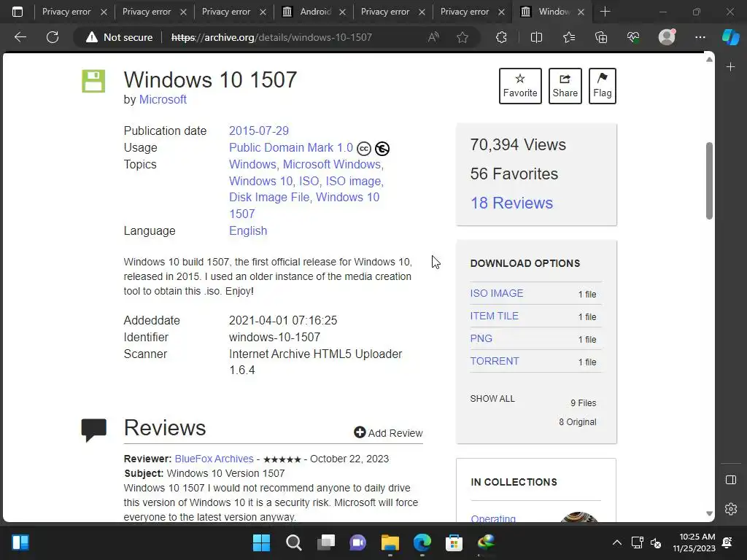Click the public domain mark icon
Image resolution: width=747 pixels, height=560 pixels.
(x=382, y=149)
